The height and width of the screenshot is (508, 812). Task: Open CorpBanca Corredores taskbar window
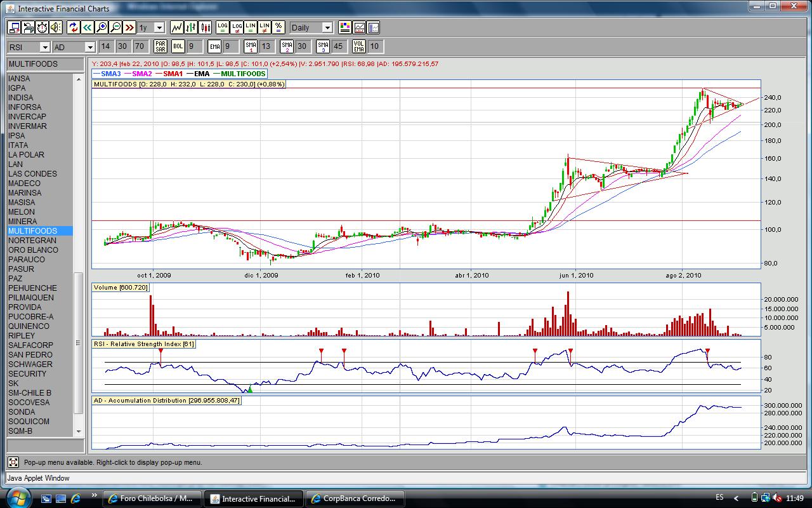coord(355,498)
